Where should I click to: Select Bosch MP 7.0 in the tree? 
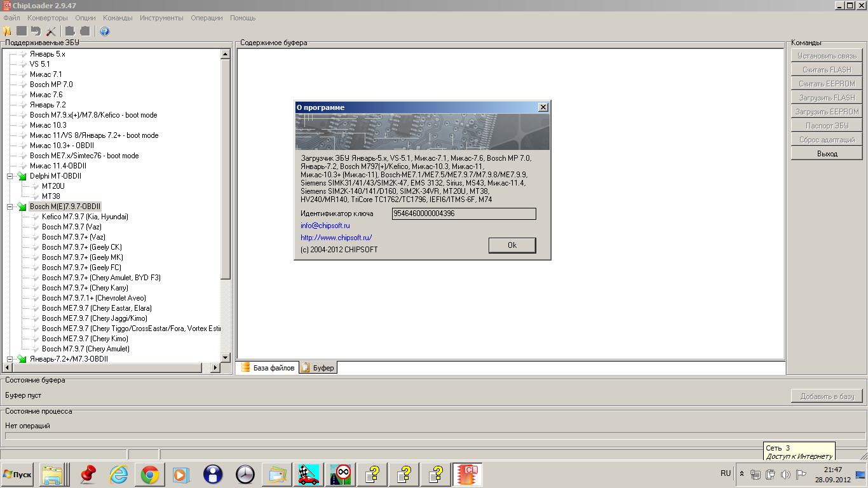click(x=51, y=85)
